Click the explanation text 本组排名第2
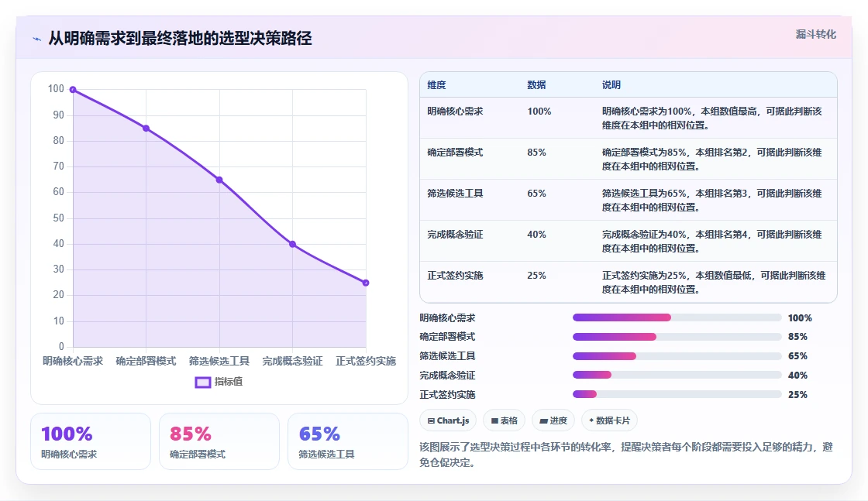The height and width of the screenshot is (501, 868). click(722, 152)
